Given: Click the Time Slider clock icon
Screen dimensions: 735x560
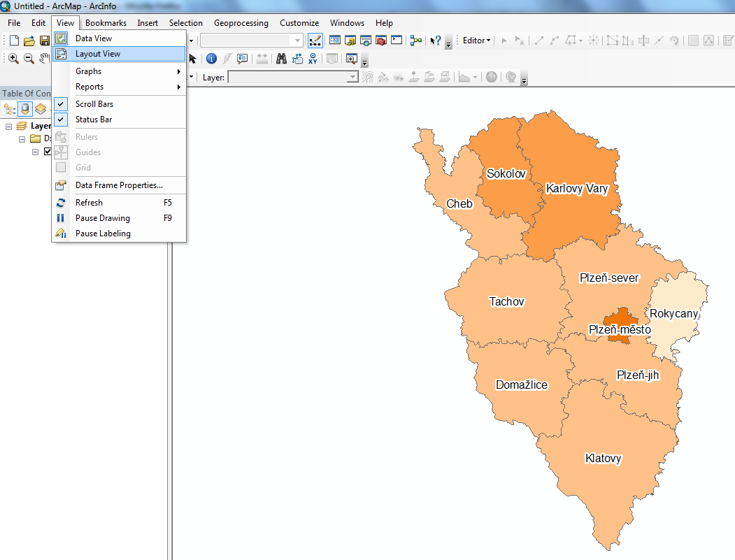Looking at the screenshot, I should (x=332, y=59).
